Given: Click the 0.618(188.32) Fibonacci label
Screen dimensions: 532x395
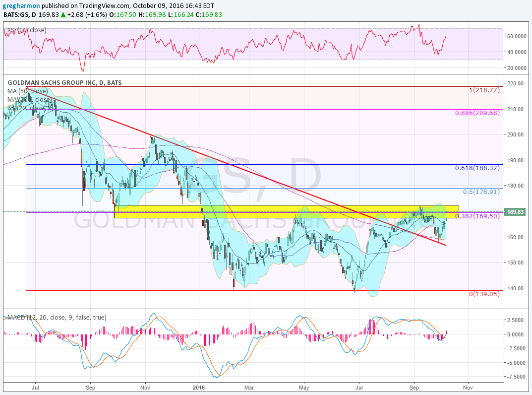Looking at the screenshot, I should coord(477,168).
